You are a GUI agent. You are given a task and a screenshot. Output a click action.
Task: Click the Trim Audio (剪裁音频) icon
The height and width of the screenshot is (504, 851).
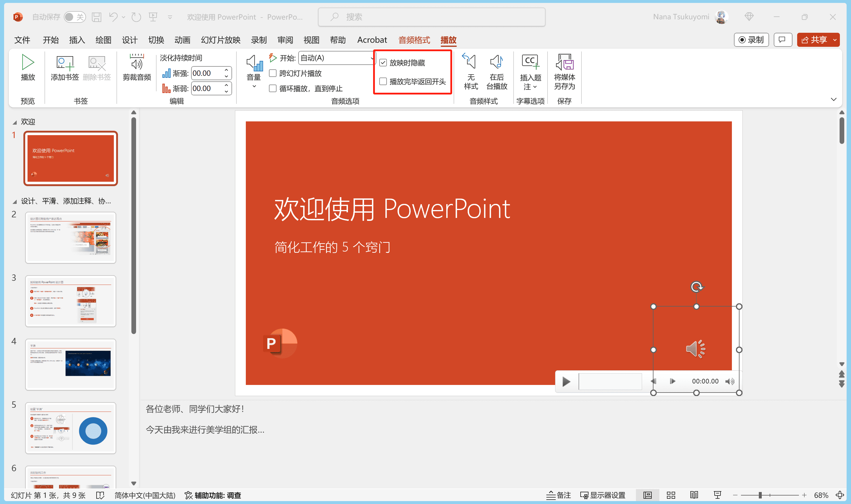click(137, 63)
